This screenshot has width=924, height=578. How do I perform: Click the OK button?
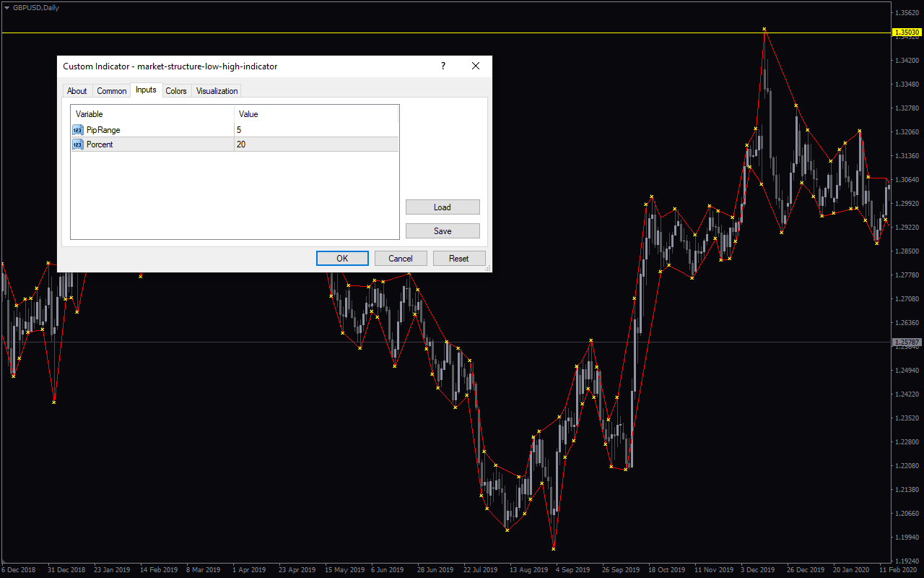click(x=342, y=258)
